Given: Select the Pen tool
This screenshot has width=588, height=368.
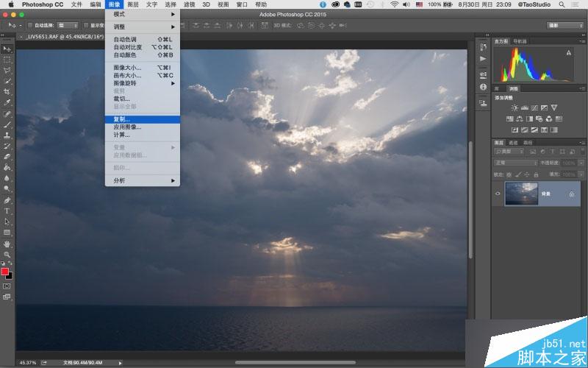Looking at the screenshot, I should (7, 200).
